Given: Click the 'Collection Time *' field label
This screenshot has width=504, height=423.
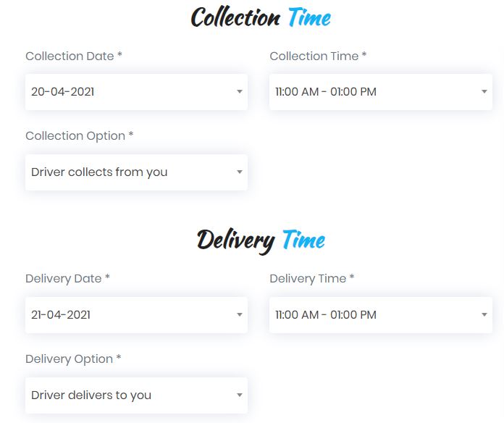Looking at the screenshot, I should pos(318,56).
